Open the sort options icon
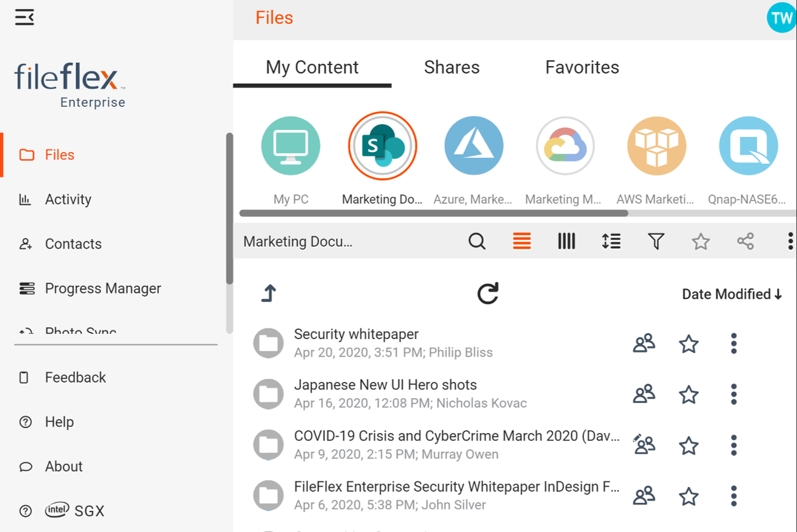The height and width of the screenshot is (532, 797). click(x=610, y=241)
